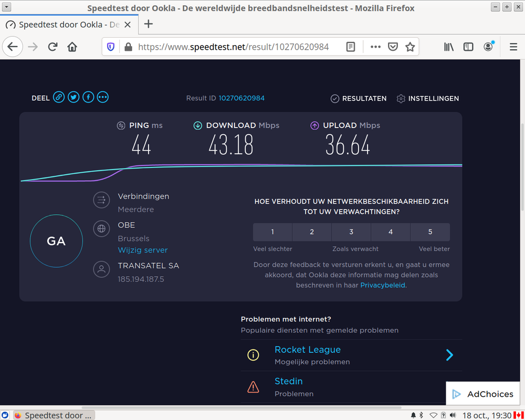Open a new tab

tap(149, 24)
